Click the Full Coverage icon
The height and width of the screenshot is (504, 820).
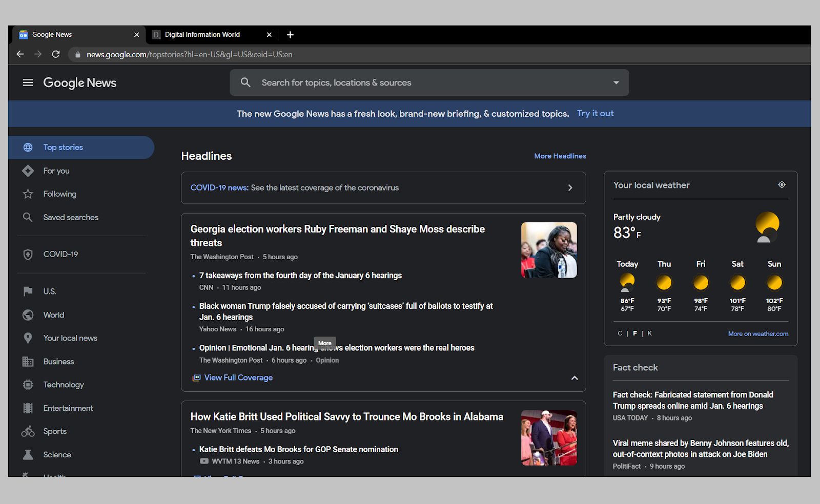coord(196,378)
